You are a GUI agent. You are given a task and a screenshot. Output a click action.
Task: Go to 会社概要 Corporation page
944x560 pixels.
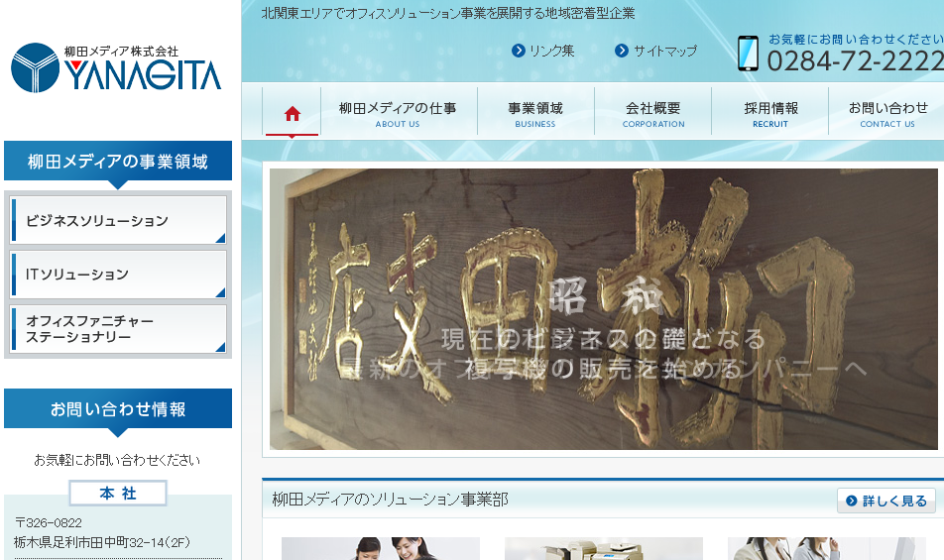tap(653, 114)
